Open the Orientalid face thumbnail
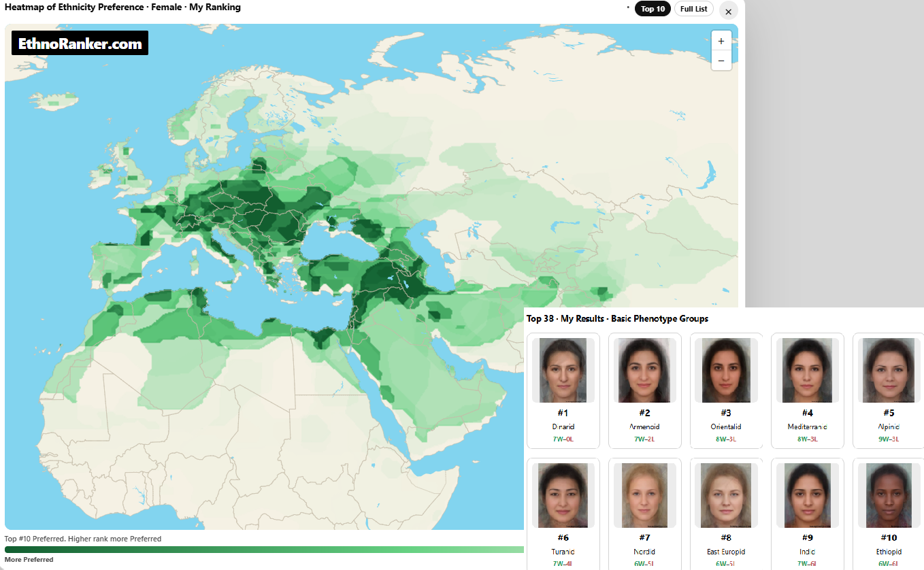 tap(726, 371)
